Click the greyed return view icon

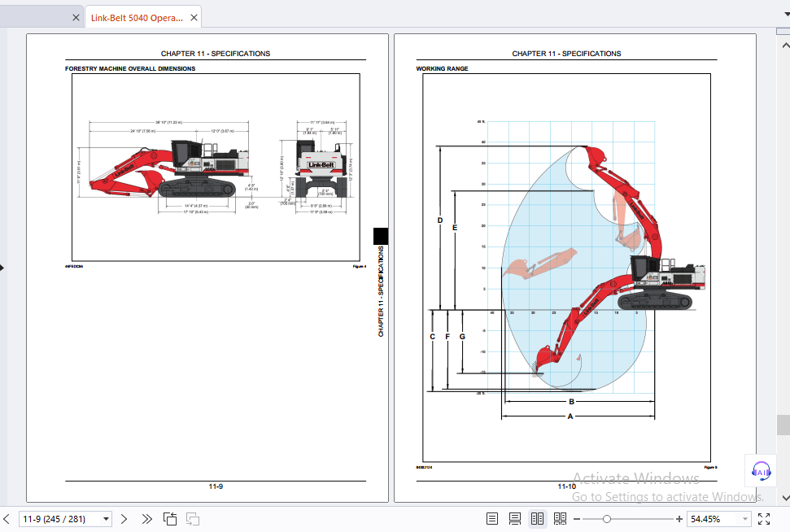coord(193,518)
